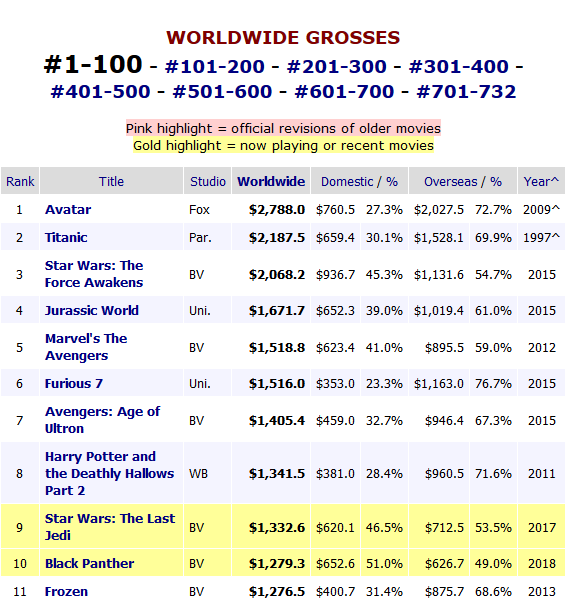Viewport: 568px width, 600px height.
Task: Sort by Overseas / % column header
Action: pos(463,181)
